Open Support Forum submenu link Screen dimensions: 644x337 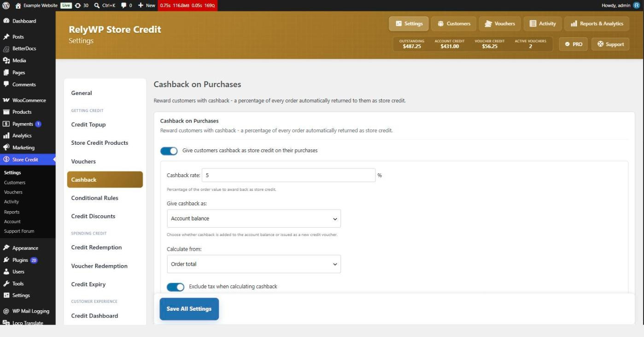tap(19, 231)
